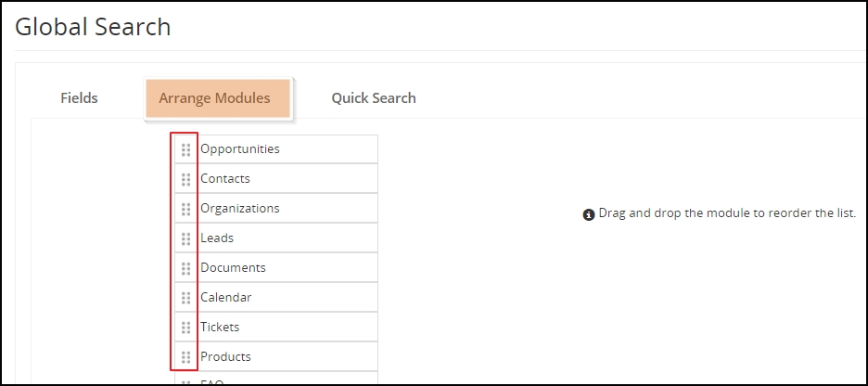Click the info icon next to drag hint
The height and width of the screenshot is (386, 868).
[x=589, y=214]
